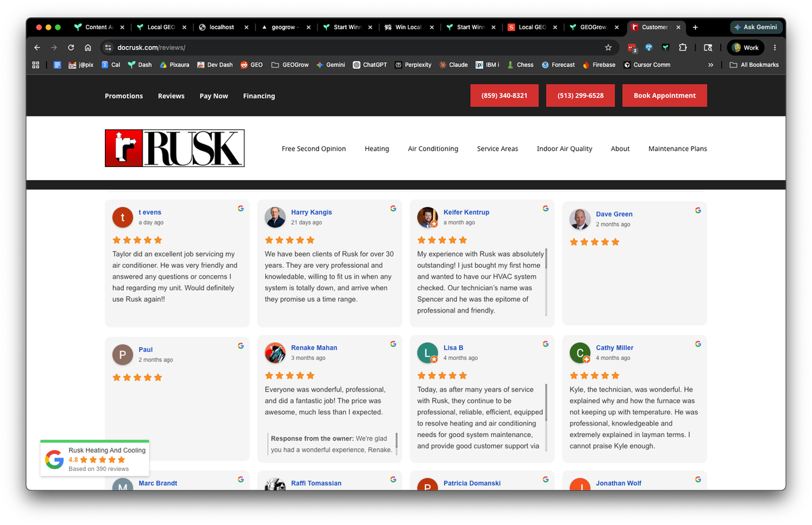The image size is (812, 525).
Task: Click the Google icon on Cathy Miller review
Action: (x=698, y=344)
